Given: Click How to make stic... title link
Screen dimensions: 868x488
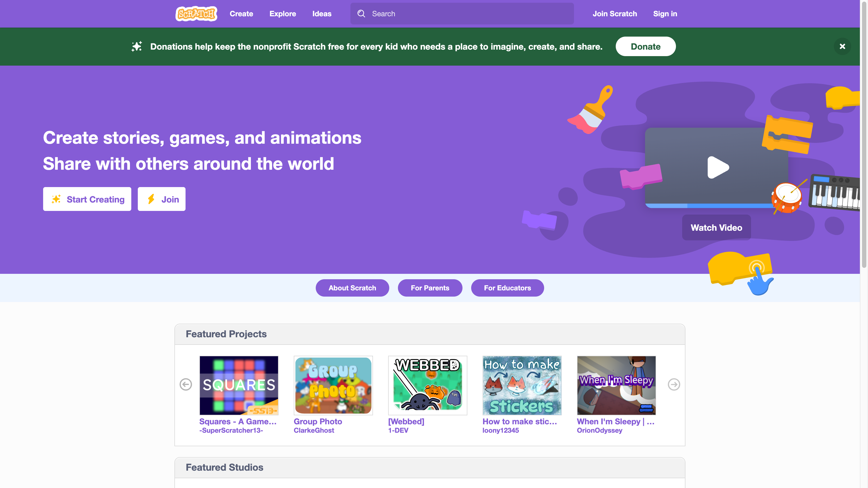Looking at the screenshot, I should tap(520, 421).
